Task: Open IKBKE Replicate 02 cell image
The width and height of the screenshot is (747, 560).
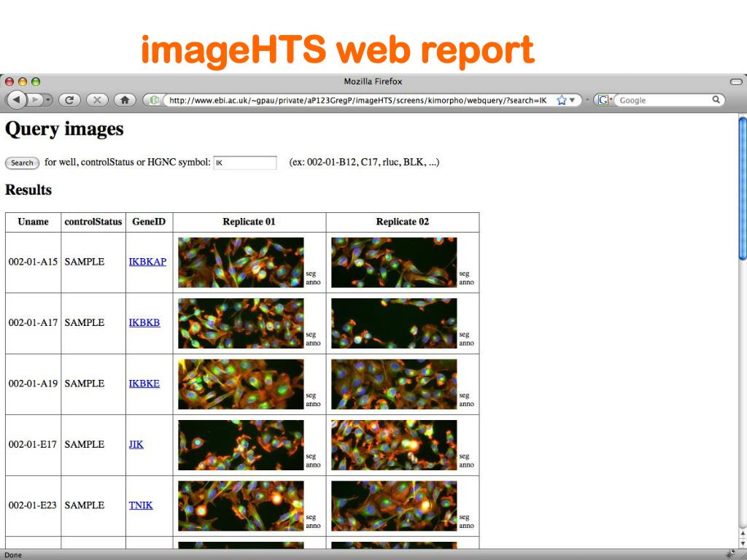Action: (394, 384)
